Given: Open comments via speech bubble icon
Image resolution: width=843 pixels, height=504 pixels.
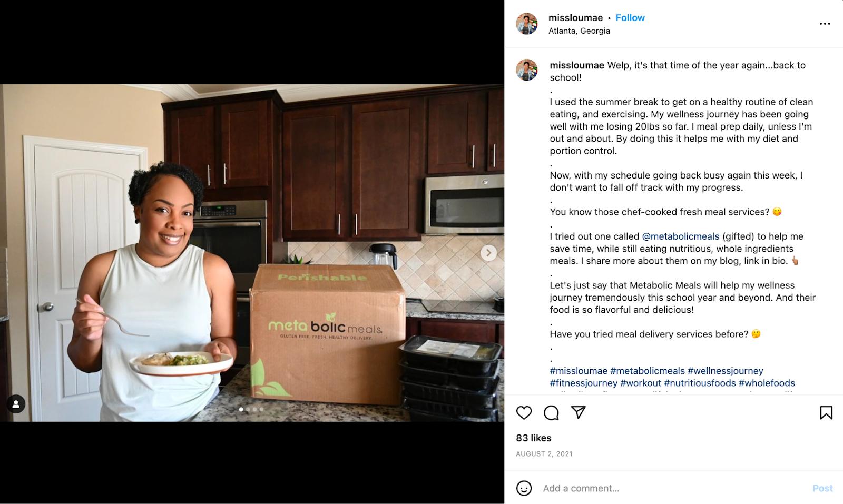Looking at the screenshot, I should click(551, 413).
